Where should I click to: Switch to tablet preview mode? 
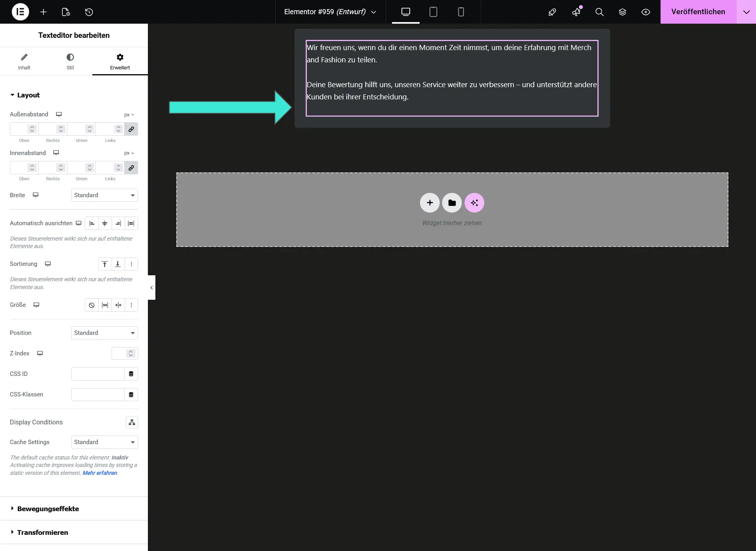click(433, 12)
